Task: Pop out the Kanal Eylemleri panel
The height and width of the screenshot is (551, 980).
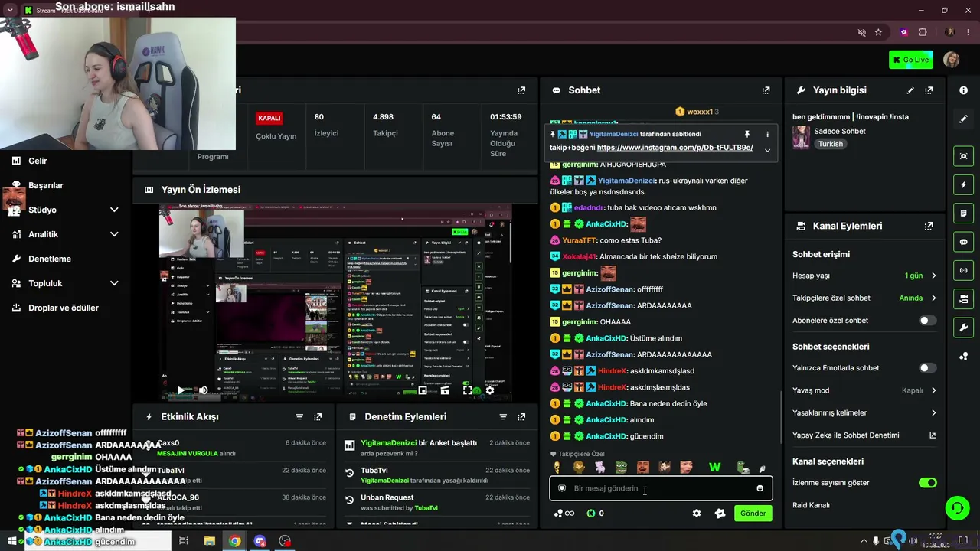Action: click(x=929, y=227)
